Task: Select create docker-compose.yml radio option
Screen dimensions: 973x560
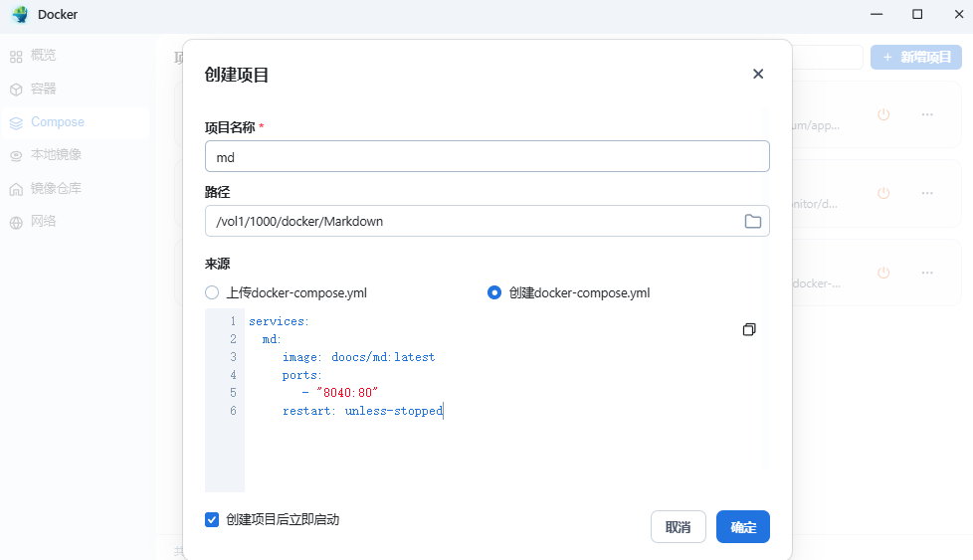Action: 494,292
